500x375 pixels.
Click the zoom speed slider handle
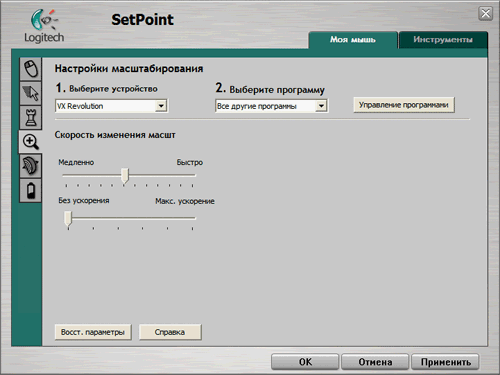pyautogui.click(x=125, y=175)
